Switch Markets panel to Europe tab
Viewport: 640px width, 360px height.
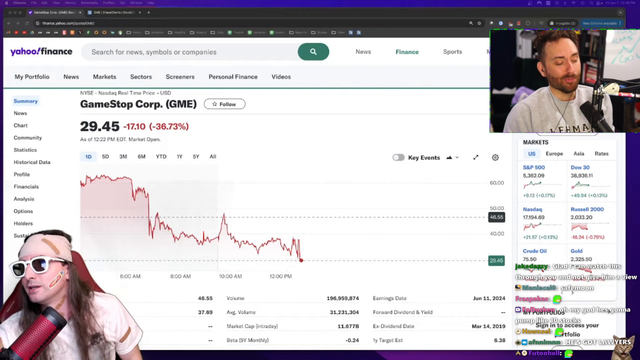pos(554,154)
